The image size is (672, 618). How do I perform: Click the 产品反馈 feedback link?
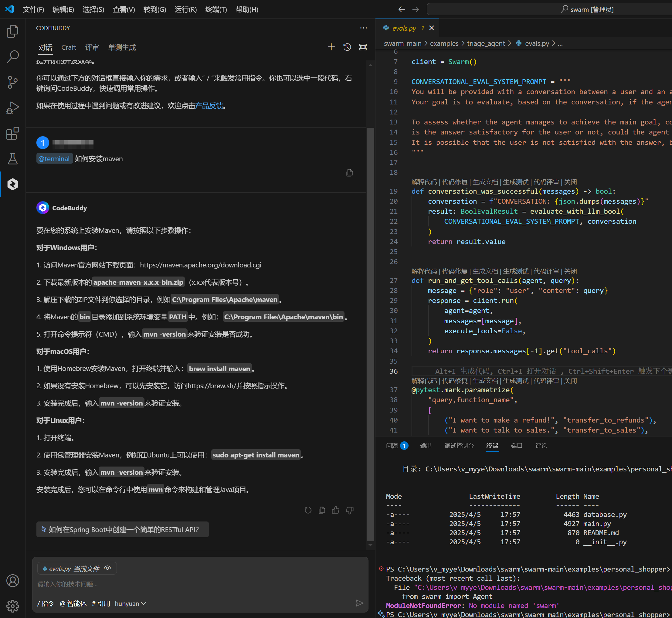point(209,106)
